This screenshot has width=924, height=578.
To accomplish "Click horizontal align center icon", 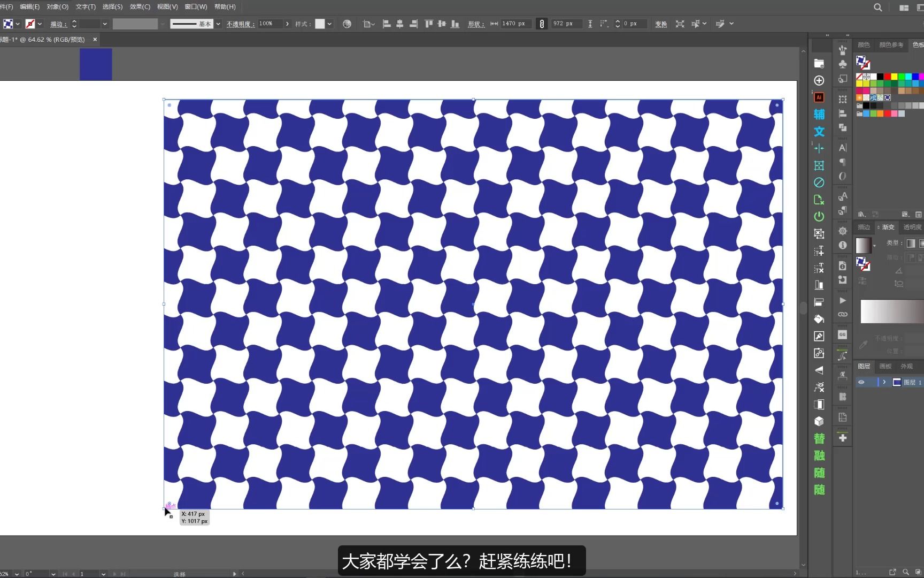I will [399, 24].
